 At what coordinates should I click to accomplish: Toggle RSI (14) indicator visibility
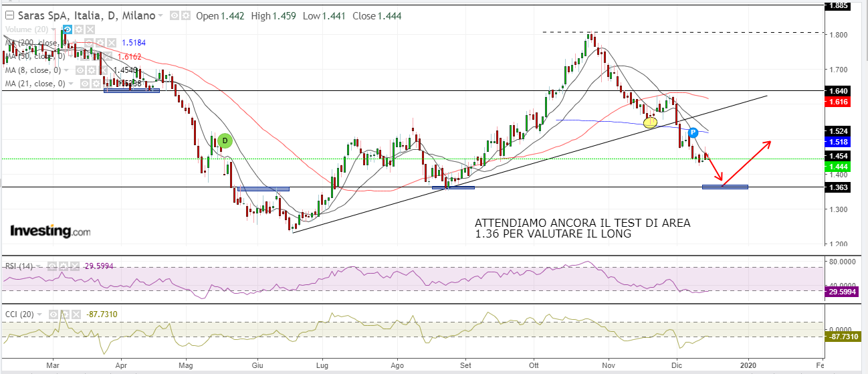[52, 266]
